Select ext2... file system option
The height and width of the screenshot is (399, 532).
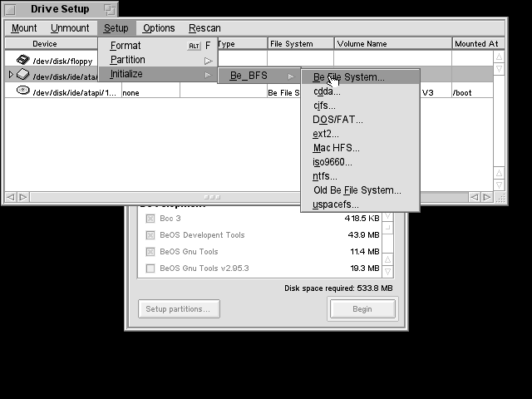pyautogui.click(x=360, y=134)
